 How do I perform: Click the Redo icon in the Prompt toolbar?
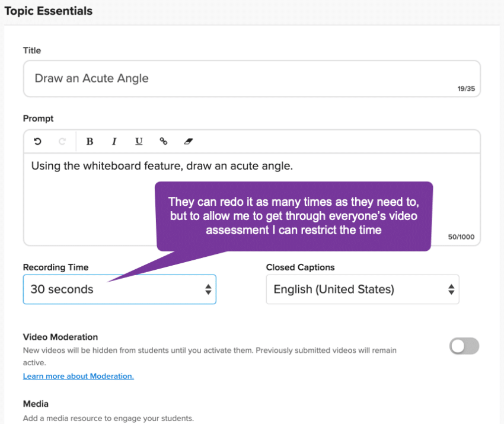(63, 141)
